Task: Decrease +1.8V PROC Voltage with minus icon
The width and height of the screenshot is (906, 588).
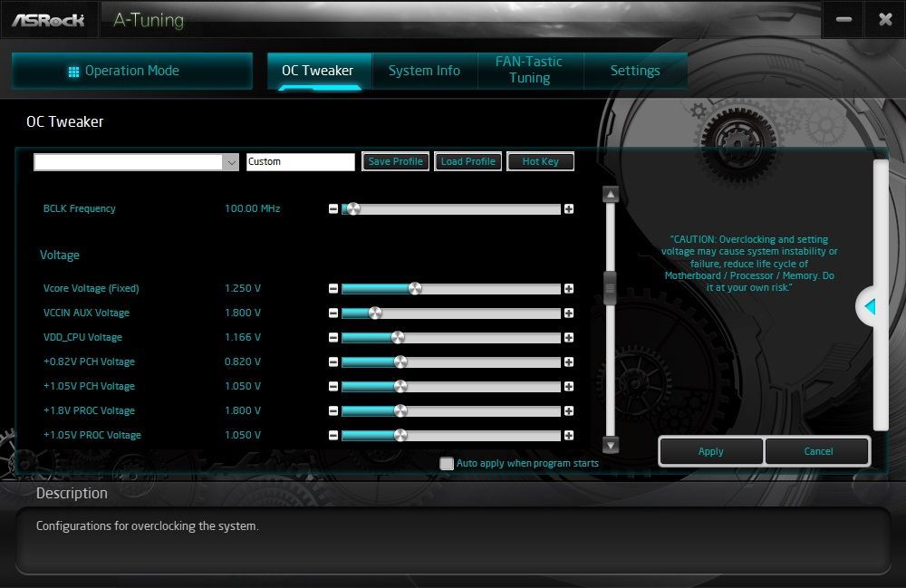Action: pyautogui.click(x=333, y=410)
